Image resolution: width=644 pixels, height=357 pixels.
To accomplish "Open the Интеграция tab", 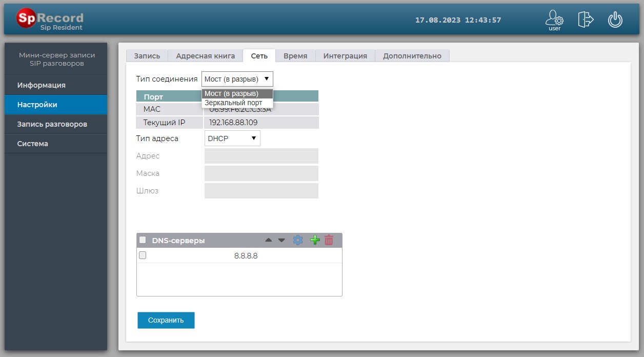I will (345, 56).
